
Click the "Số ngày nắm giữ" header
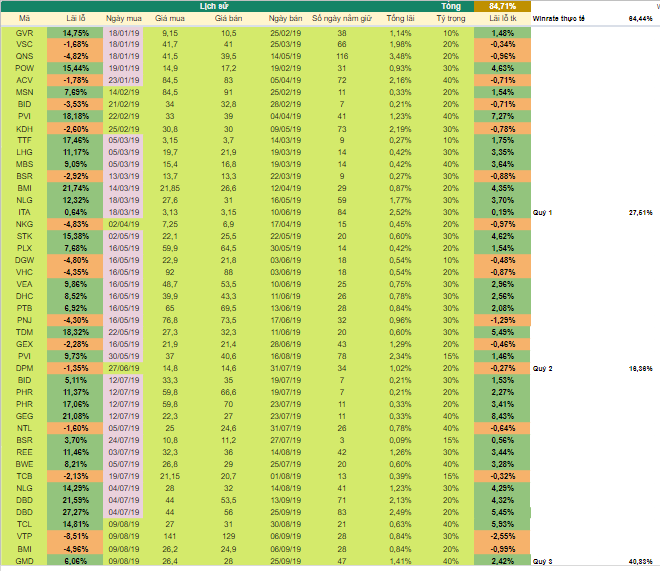[x=342, y=19]
